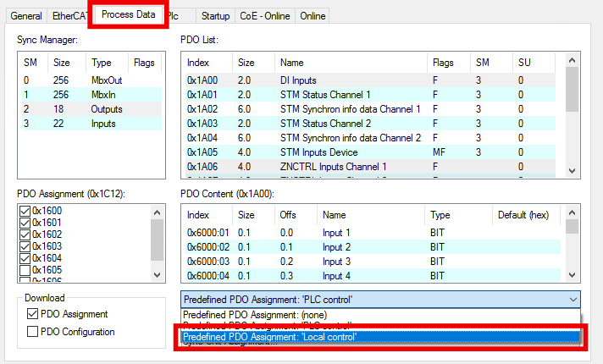
Task: Select PDO 0x1A00 DI Inputs row
Action: pyautogui.click(x=370, y=80)
